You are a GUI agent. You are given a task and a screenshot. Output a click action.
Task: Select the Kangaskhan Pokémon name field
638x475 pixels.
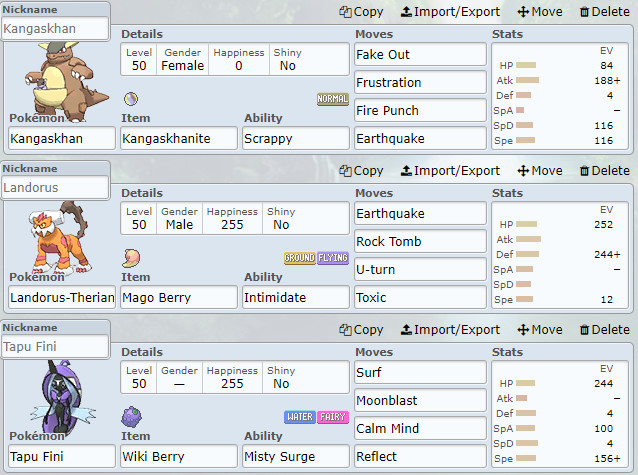coord(62,138)
